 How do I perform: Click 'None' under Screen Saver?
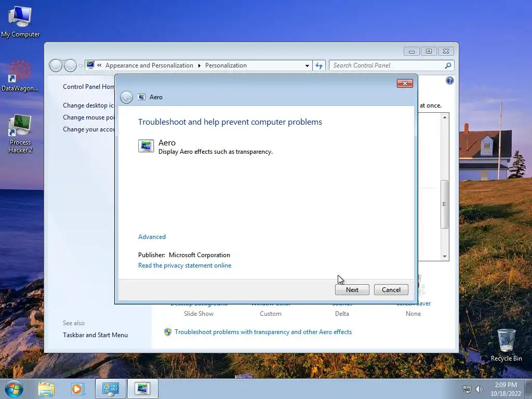pos(413,313)
